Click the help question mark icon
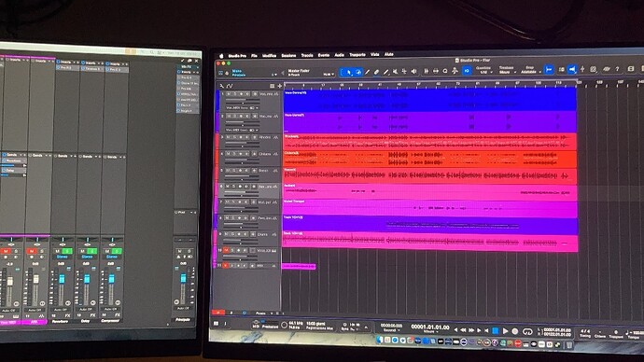This screenshot has width=644, height=362. tap(617, 69)
